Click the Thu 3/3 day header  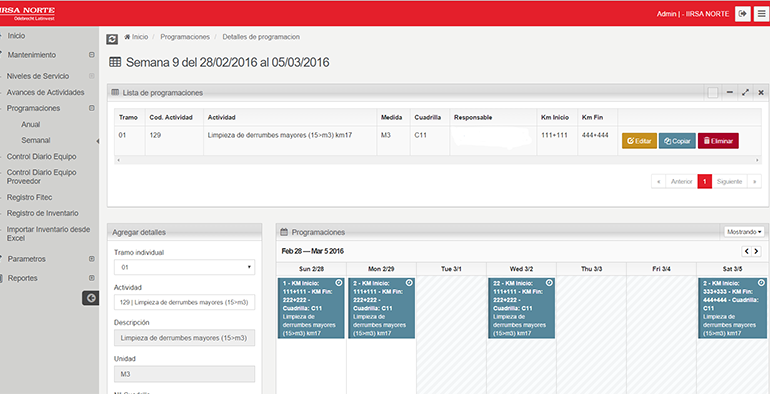pos(591,269)
